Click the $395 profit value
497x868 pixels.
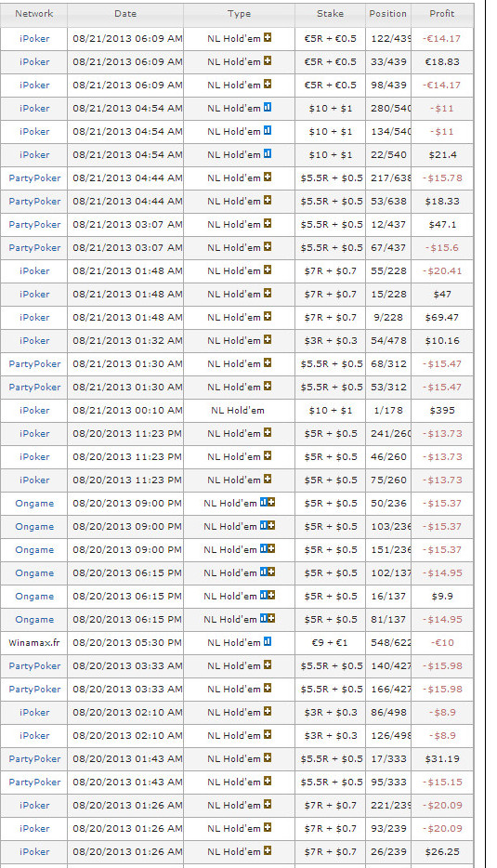[442, 411]
